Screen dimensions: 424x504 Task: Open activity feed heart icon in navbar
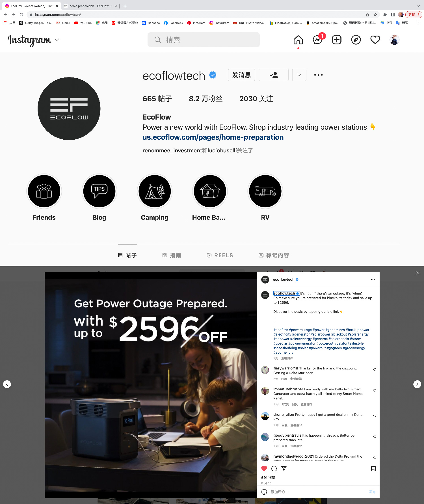tap(375, 40)
